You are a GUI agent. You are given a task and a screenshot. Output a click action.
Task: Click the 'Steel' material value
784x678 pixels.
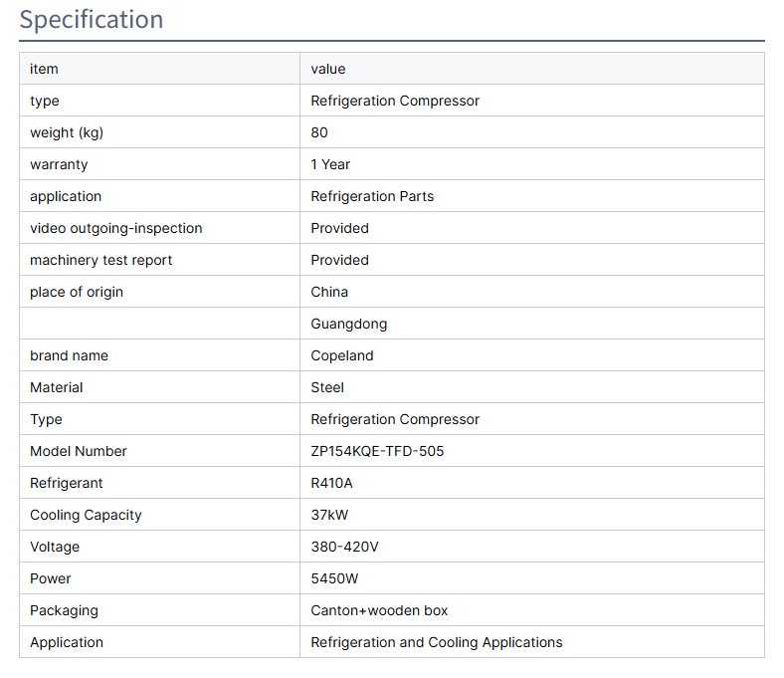[327, 387]
